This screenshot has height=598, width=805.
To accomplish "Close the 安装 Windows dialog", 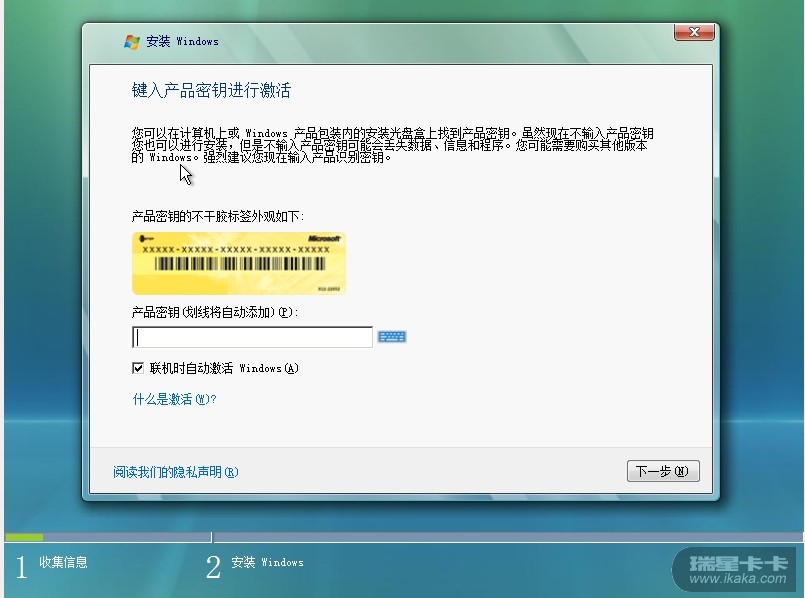I will point(694,32).
